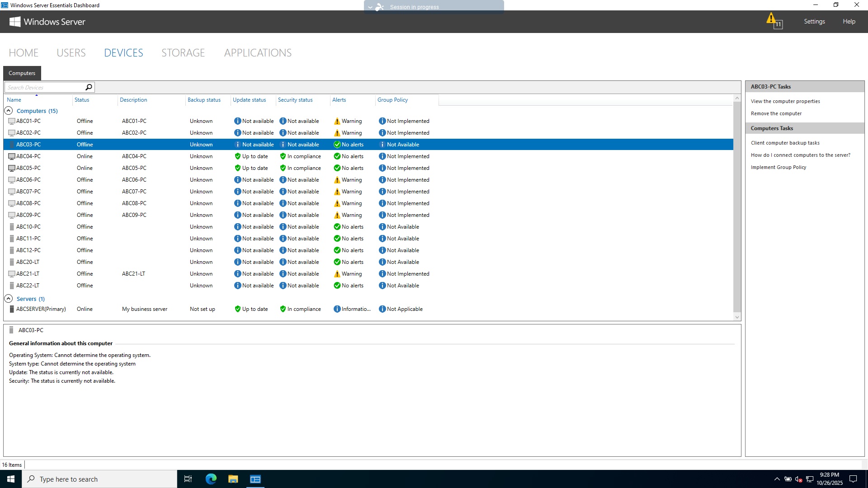Click the Information alert icon for ABCSERVER
Screen dimensions: 868x488
click(x=337, y=309)
